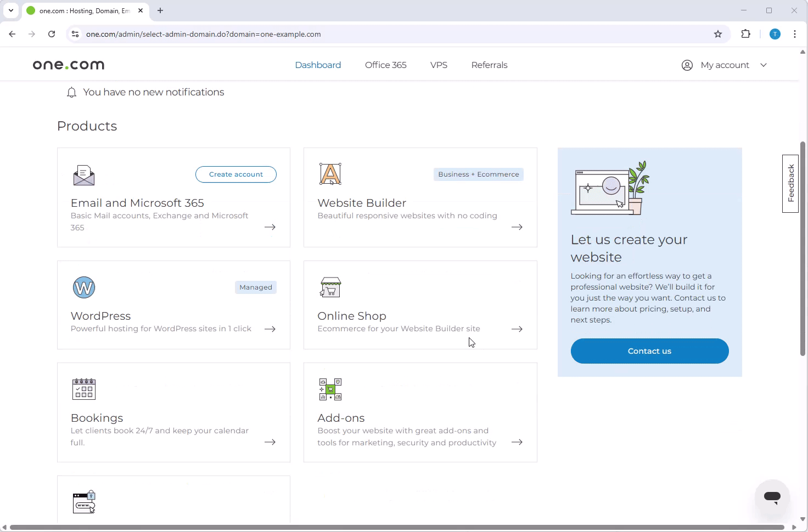Open the Feedback side tab

coord(790,184)
